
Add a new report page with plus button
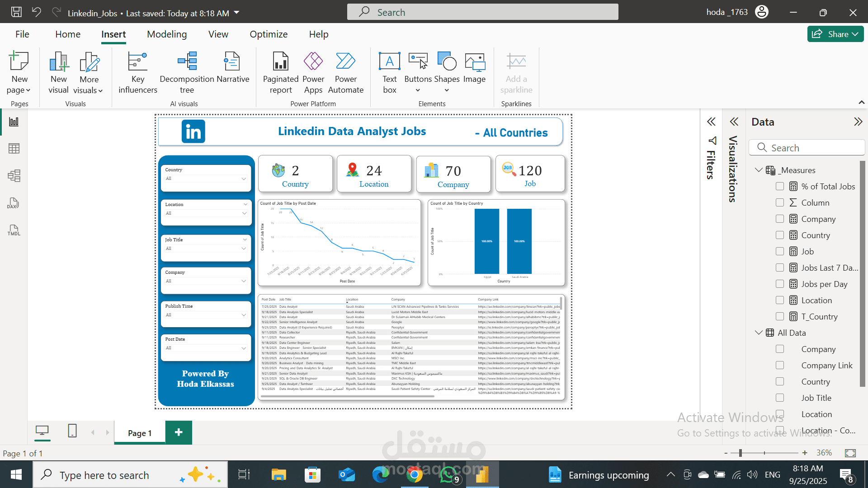coord(178,432)
